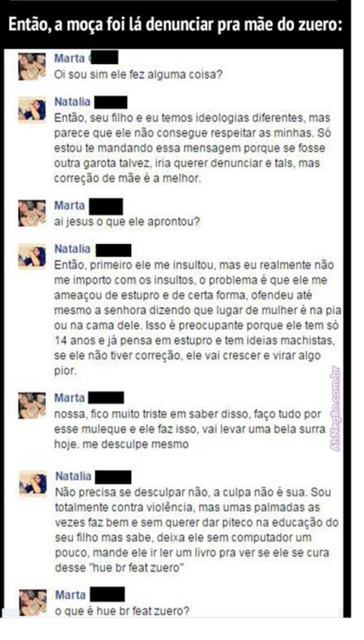
Task: Click the AhNegão.com.br vertical watermark
Action: point(335,409)
